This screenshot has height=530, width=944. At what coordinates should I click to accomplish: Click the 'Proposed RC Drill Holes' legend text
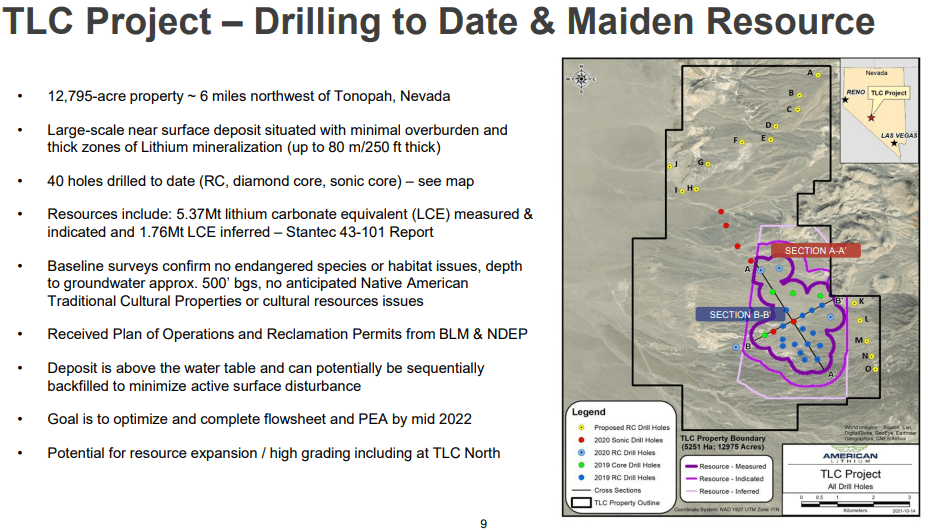click(632, 428)
